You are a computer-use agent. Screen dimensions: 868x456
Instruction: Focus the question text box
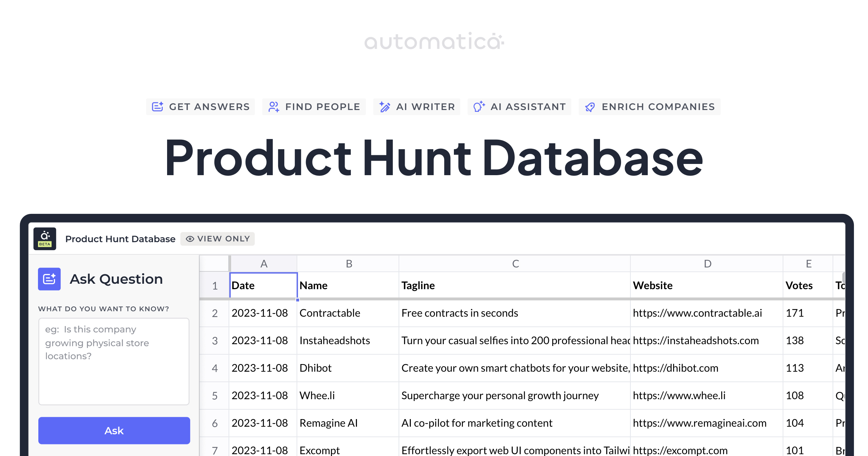pyautogui.click(x=114, y=362)
